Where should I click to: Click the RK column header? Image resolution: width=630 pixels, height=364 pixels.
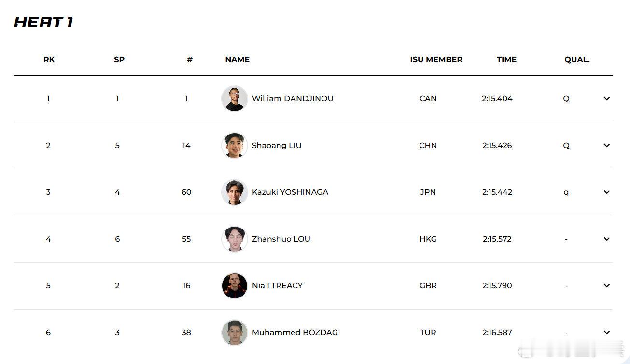49,60
